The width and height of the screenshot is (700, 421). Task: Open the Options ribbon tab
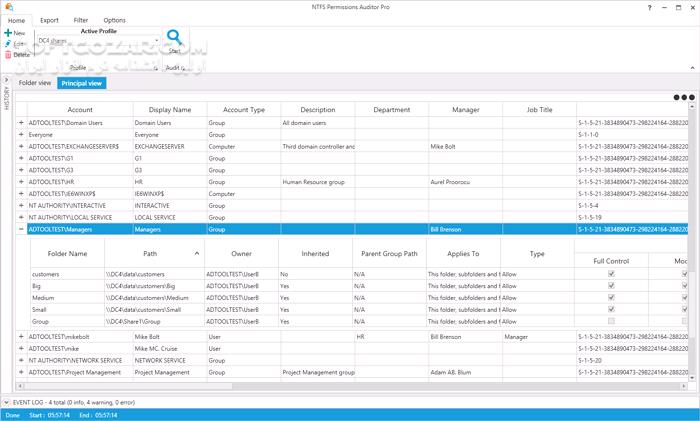point(114,19)
